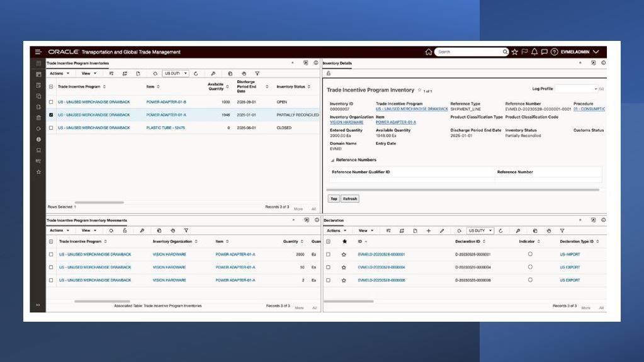Uncheck the selected POWER ADAPTER-01-A row
The height and width of the screenshot is (362, 644).
point(51,115)
